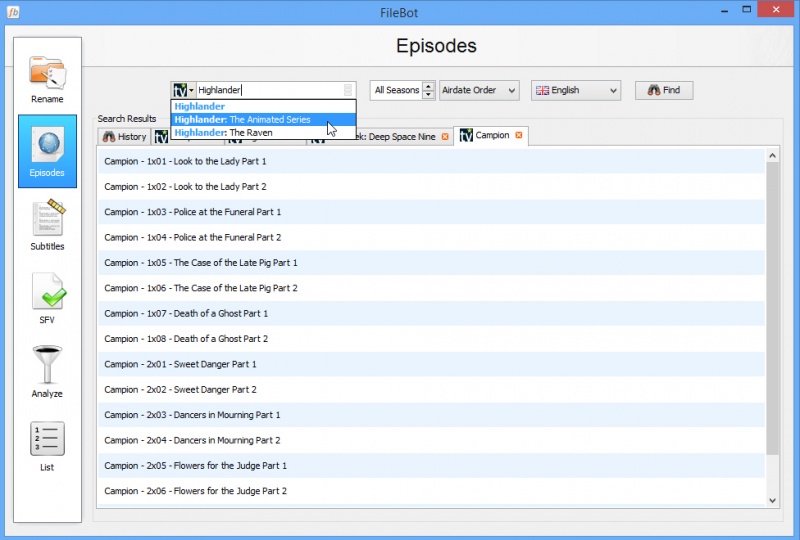800x540 pixels.
Task: Choose Highlander: The Raven suggestion
Action: 263,133
